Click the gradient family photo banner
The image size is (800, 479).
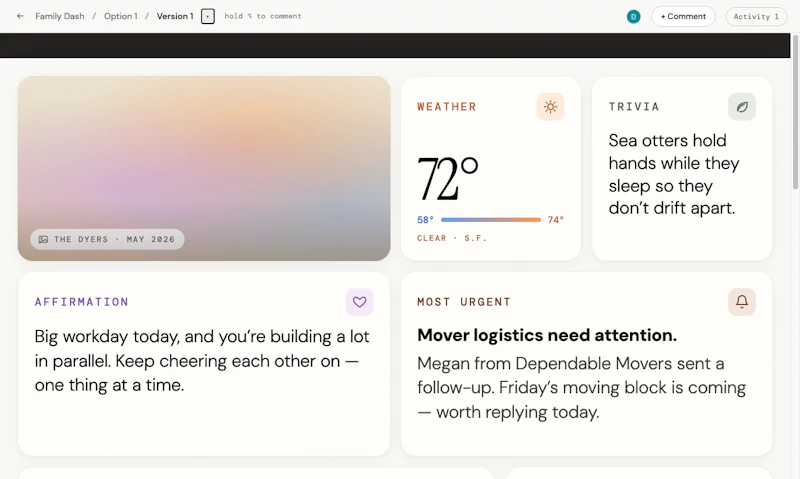(x=204, y=168)
